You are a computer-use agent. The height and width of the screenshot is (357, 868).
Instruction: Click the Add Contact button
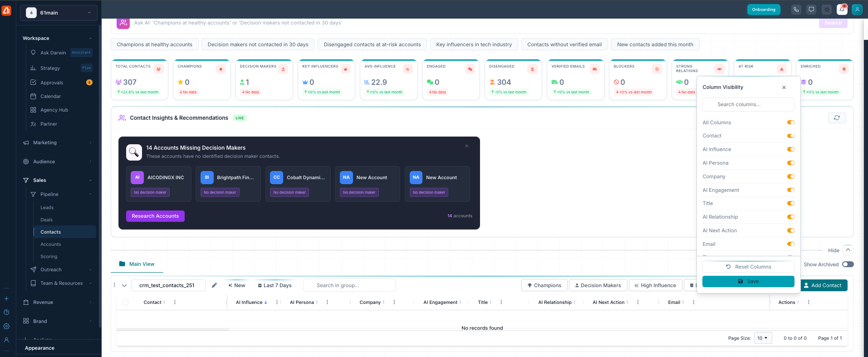[x=823, y=285]
